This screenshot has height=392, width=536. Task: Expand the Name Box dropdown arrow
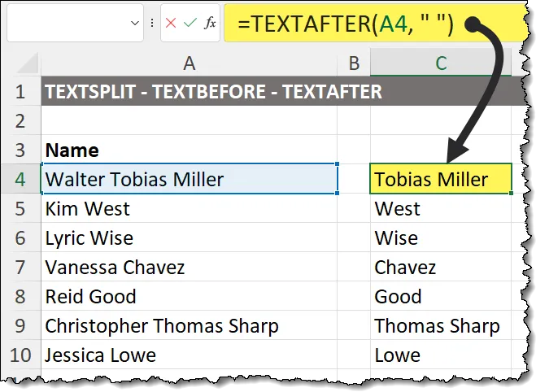click(135, 24)
